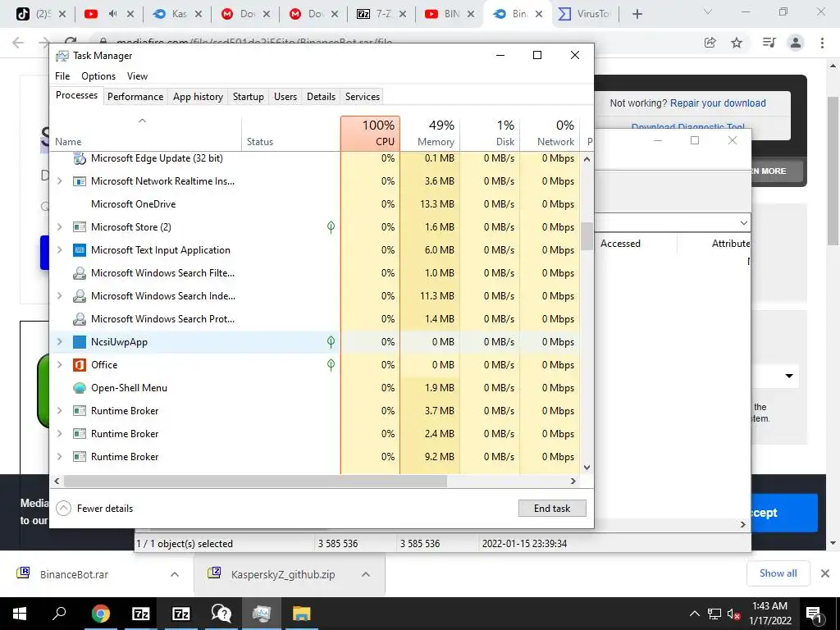
Task: Open the browser media control icon
Action: pyautogui.click(x=769, y=43)
